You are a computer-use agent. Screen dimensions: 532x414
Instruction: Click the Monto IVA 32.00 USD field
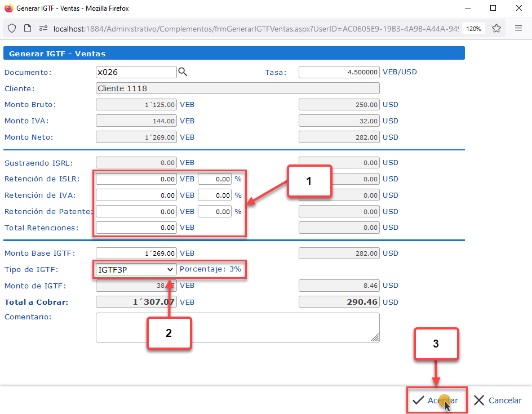coord(339,121)
